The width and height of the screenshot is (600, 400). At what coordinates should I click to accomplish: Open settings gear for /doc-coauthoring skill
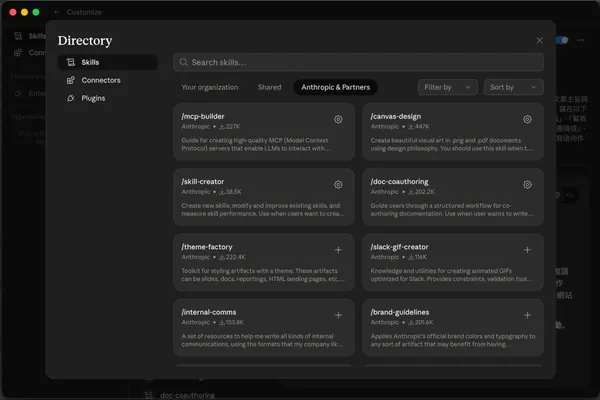point(527,185)
